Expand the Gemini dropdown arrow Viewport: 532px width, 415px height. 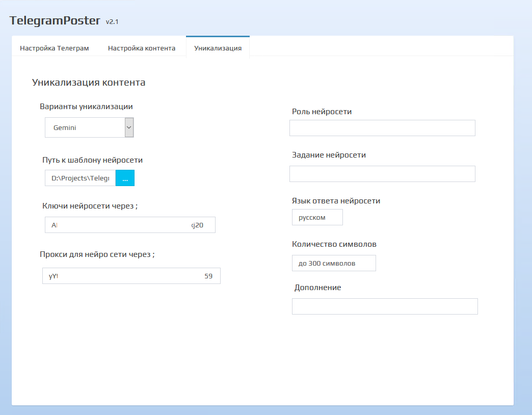[x=129, y=127]
